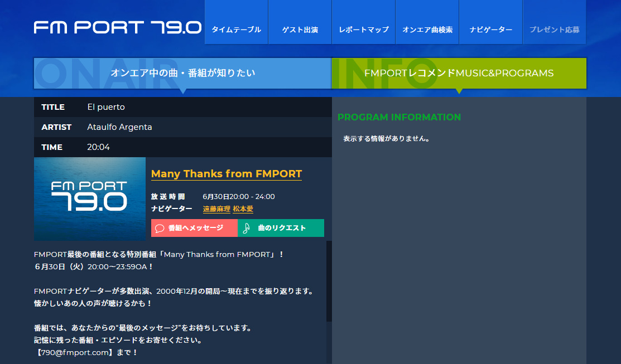This screenshot has width=621, height=364.
Task: Click the line 懐かしいあの人の声が聴けるかも！
Action: 94,303
